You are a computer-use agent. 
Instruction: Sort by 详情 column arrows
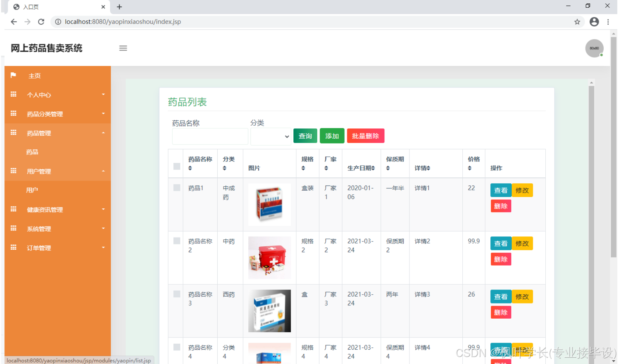point(428,168)
